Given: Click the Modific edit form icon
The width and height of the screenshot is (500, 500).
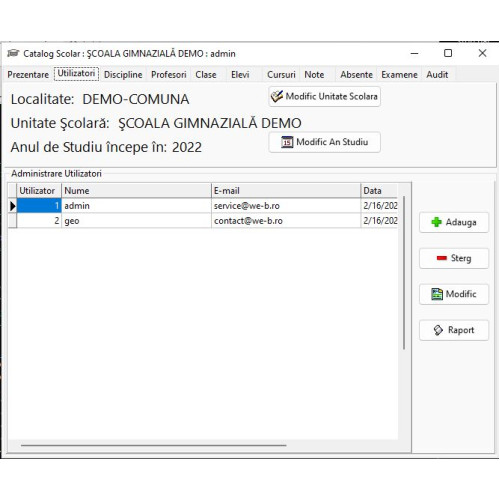Looking at the screenshot, I should (437, 294).
